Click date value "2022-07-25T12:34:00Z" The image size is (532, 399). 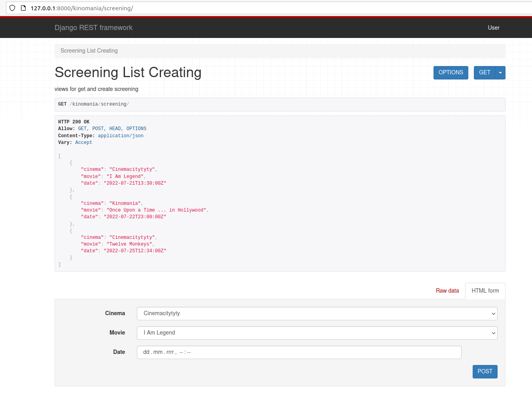coord(135,251)
